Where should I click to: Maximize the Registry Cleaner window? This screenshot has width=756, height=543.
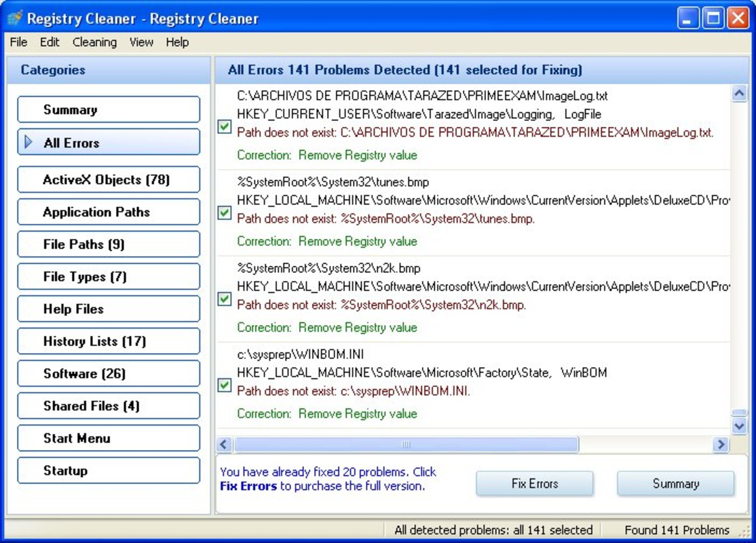713,18
